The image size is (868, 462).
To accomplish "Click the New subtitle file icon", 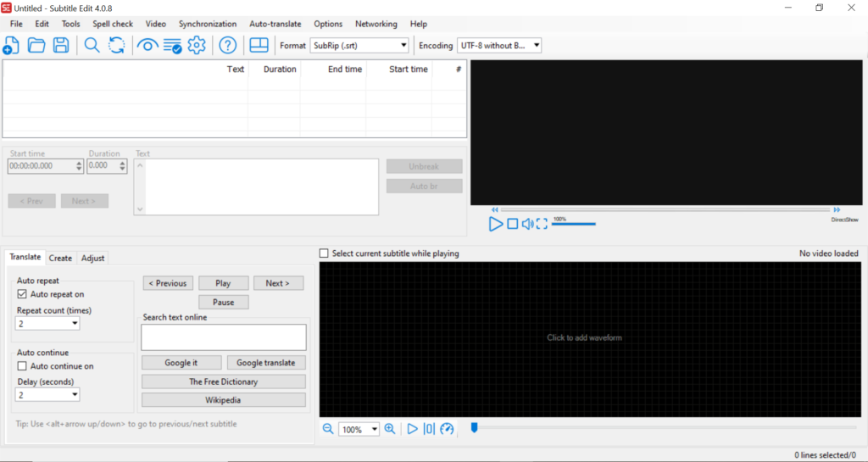I will point(12,46).
